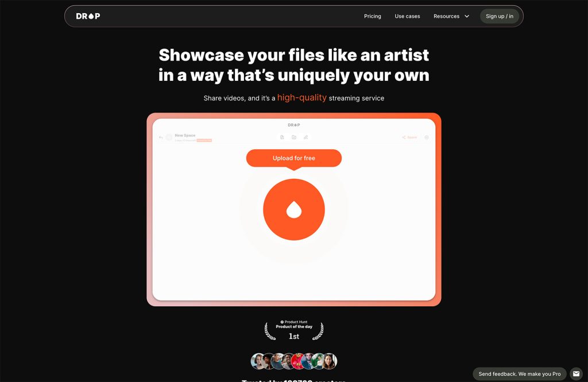Open the Product Hunt 1st badge
Viewport: 588px width, 382px height.
(x=294, y=331)
